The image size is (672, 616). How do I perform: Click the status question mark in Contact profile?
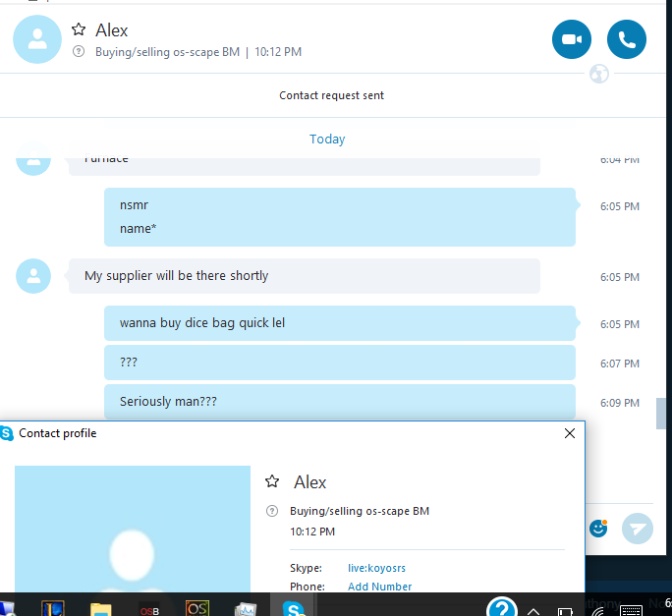pos(272,511)
